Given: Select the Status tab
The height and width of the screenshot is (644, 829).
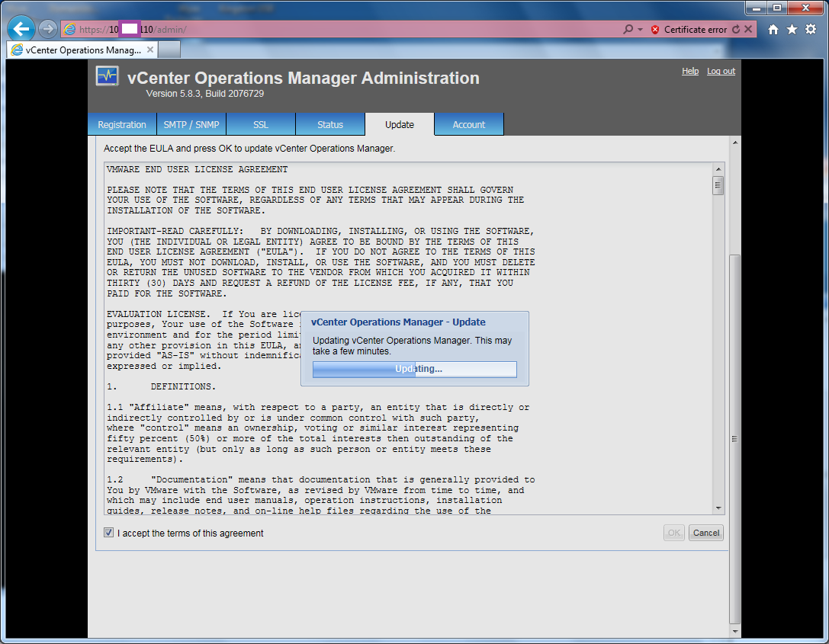Looking at the screenshot, I should (x=330, y=124).
